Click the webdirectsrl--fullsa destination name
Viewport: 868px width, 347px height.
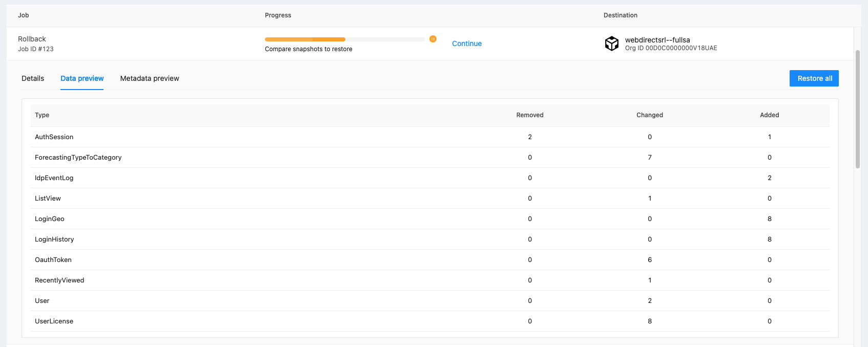pyautogui.click(x=657, y=40)
